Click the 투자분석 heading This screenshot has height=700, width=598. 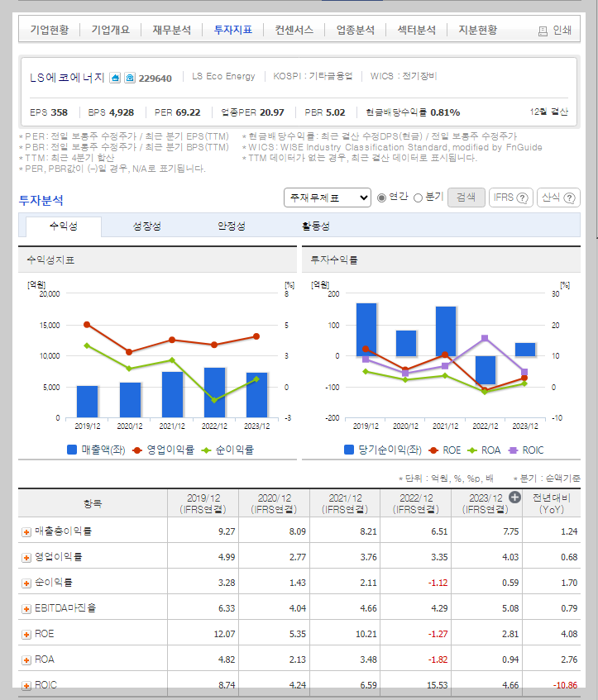[x=41, y=201]
